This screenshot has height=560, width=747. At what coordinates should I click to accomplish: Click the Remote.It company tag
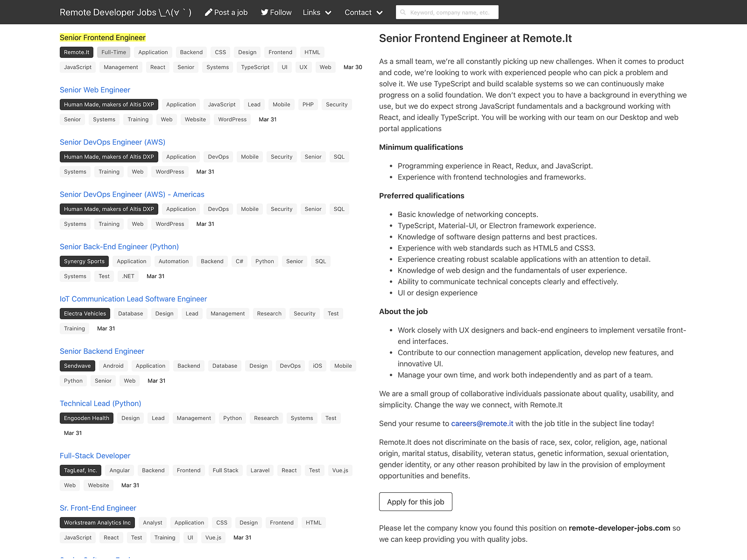tap(77, 52)
